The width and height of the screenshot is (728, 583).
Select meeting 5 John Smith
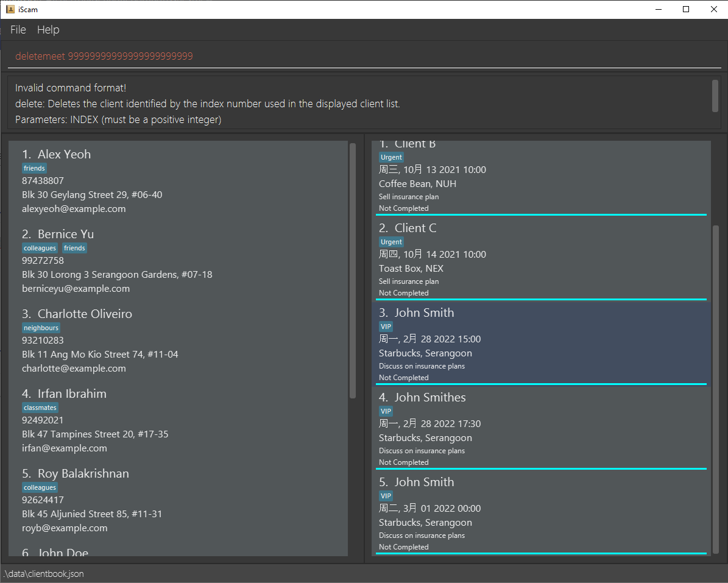[542, 512]
